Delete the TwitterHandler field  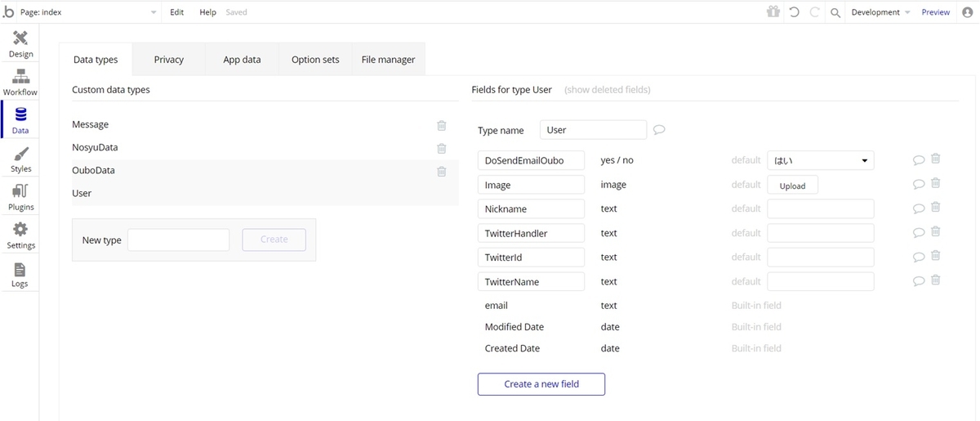coord(936,232)
